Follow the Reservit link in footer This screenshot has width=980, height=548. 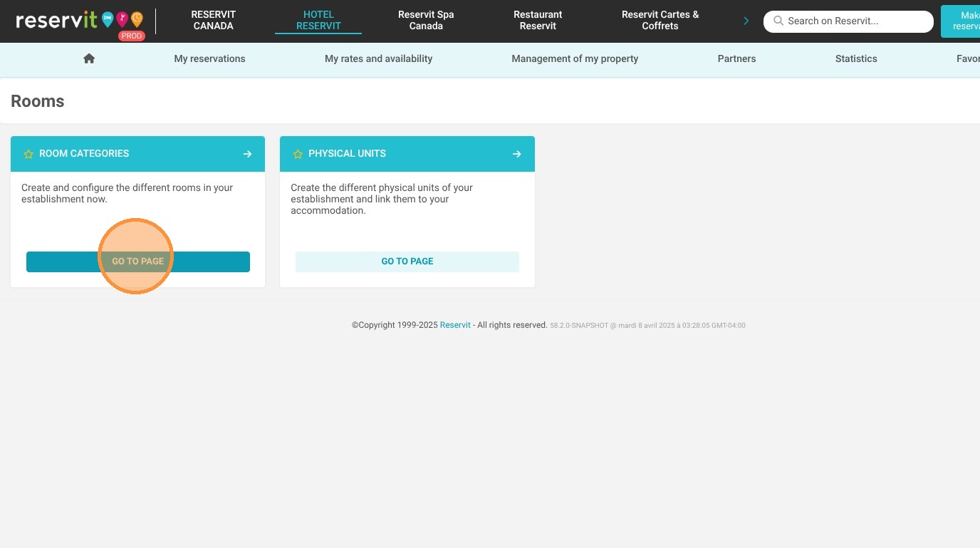[455, 325]
